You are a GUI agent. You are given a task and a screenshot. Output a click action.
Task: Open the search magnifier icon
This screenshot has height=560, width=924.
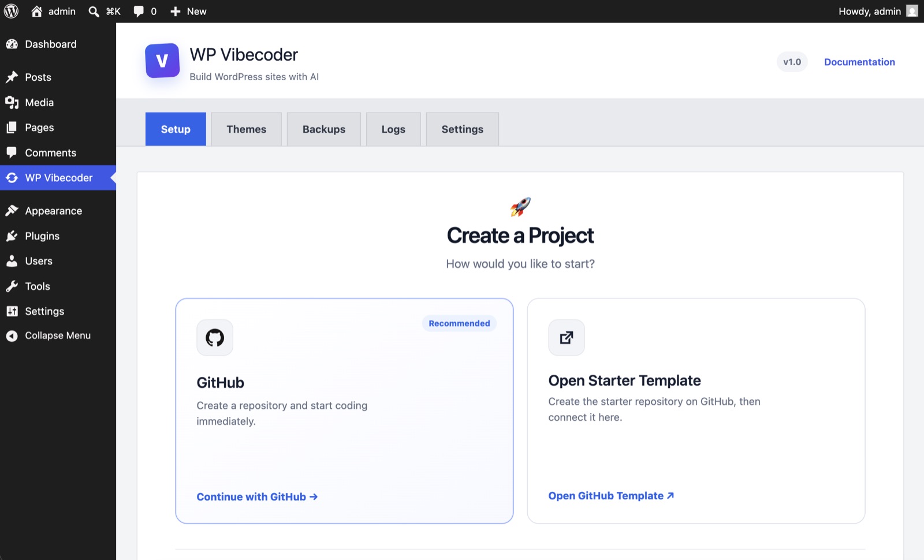click(x=94, y=12)
